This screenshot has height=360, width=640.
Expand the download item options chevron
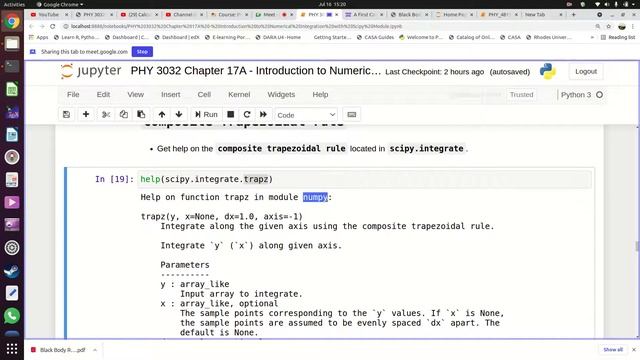(95, 350)
